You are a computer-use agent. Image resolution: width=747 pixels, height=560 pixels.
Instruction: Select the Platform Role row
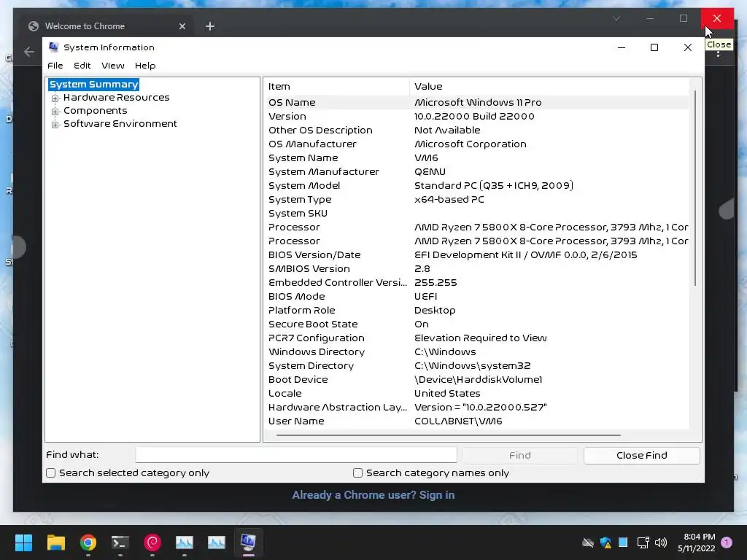click(x=476, y=310)
